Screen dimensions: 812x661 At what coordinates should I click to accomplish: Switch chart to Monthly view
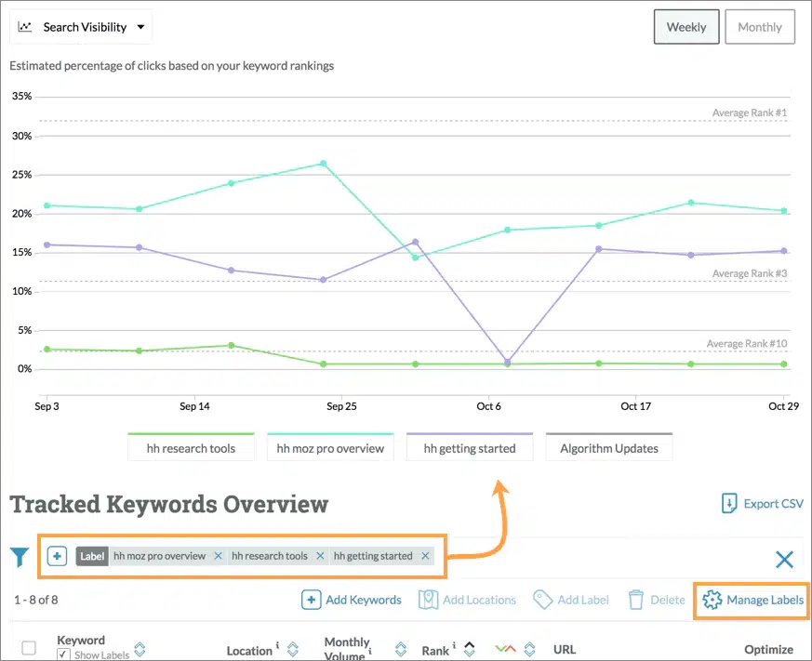760,27
